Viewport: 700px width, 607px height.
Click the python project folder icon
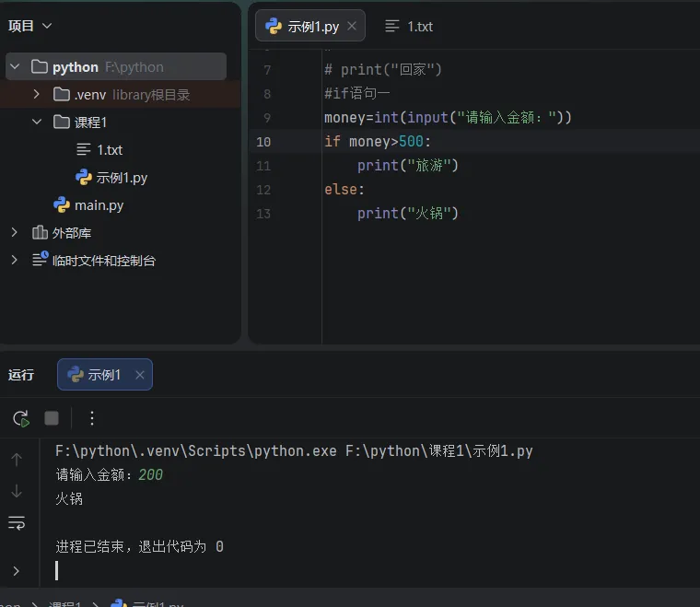[40, 66]
